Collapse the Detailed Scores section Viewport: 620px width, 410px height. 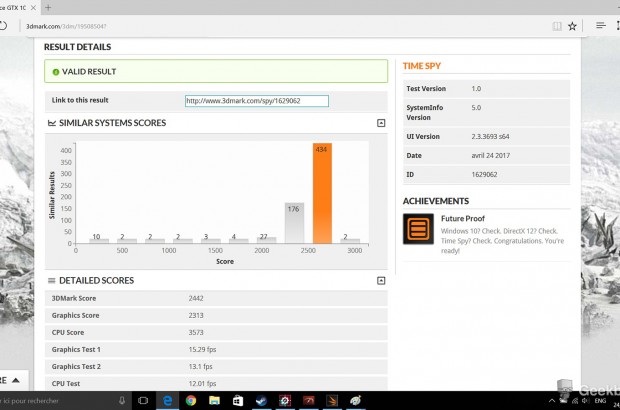380,281
